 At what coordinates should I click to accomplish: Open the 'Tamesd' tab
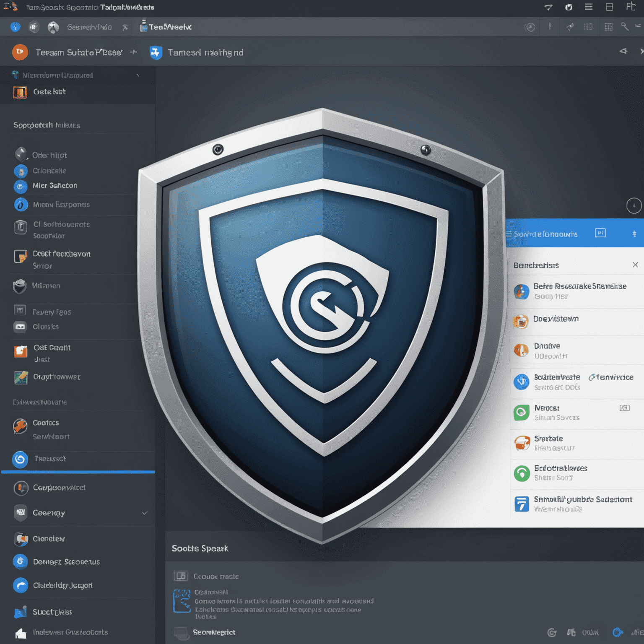205,52
